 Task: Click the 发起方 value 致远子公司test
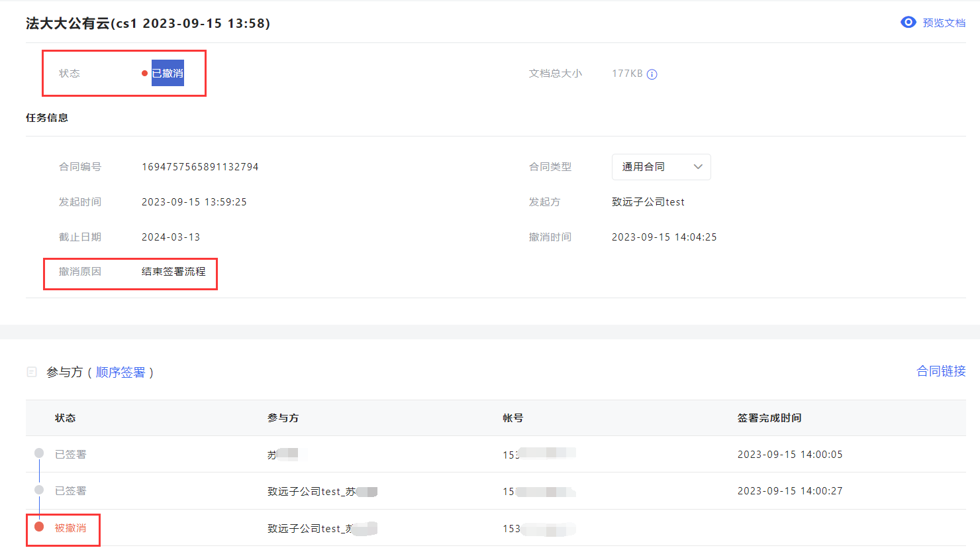[648, 202]
